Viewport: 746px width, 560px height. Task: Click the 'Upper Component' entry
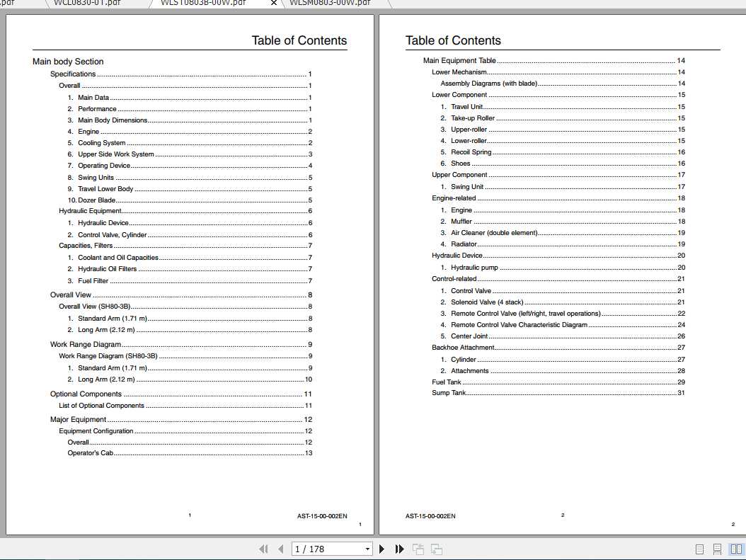tap(558, 175)
